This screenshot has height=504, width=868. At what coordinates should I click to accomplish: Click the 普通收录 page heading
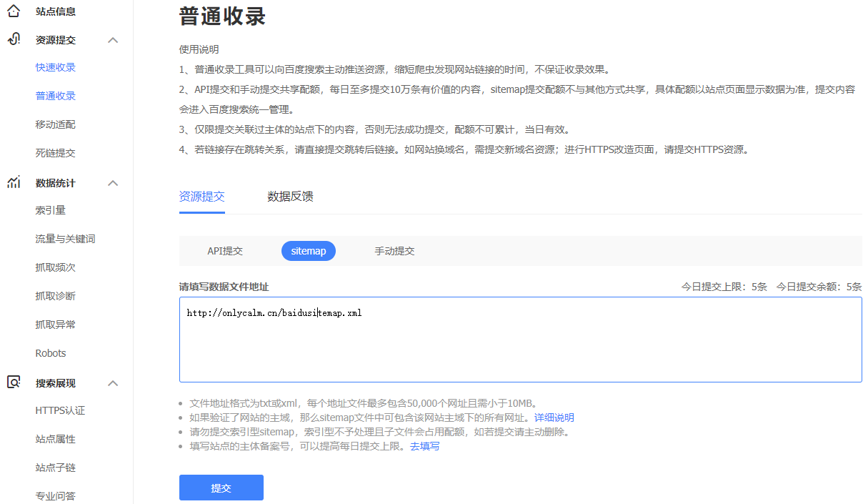[x=223, y=16]
